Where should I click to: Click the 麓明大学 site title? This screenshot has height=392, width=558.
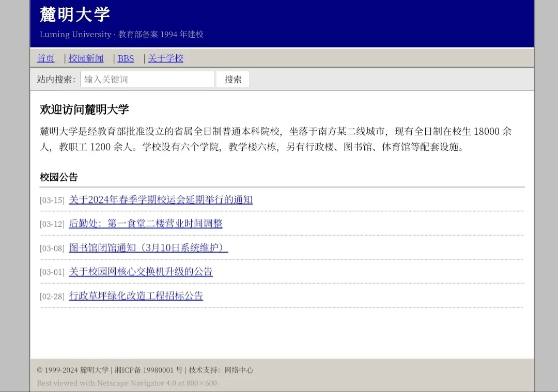point(75,14)
